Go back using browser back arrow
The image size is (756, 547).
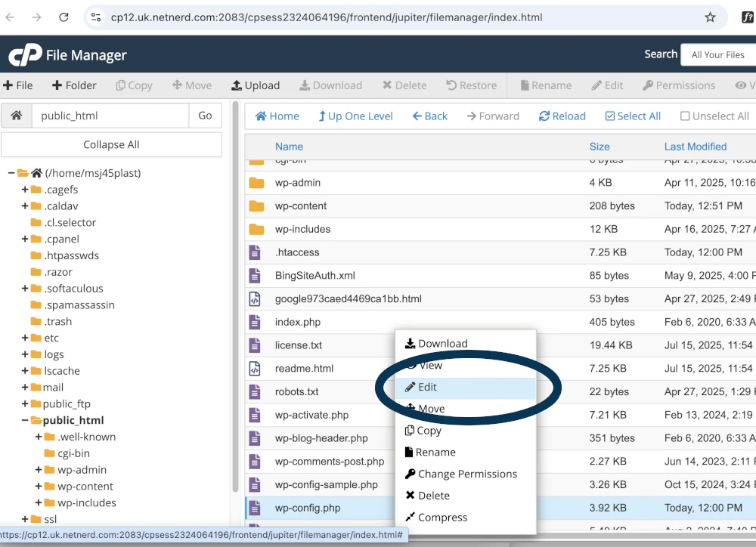pos(10,17)
